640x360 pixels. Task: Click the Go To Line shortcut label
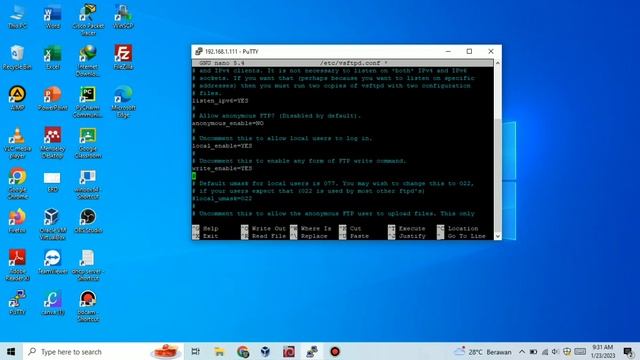coord(467,236)
